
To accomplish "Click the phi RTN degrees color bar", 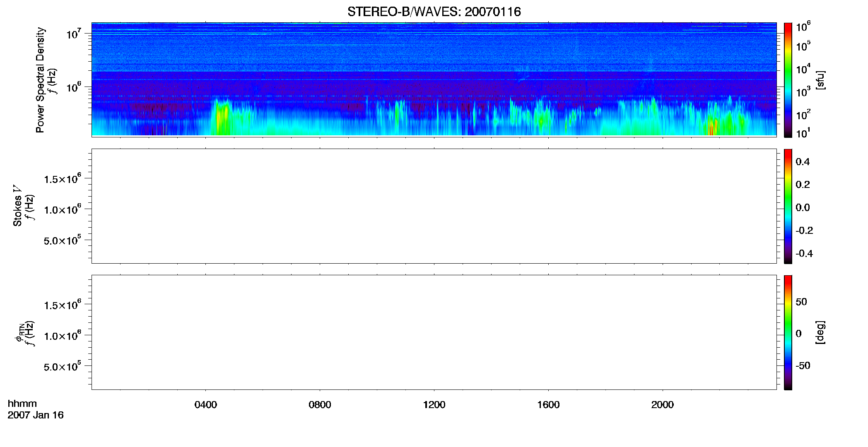I will pos(788,332).
